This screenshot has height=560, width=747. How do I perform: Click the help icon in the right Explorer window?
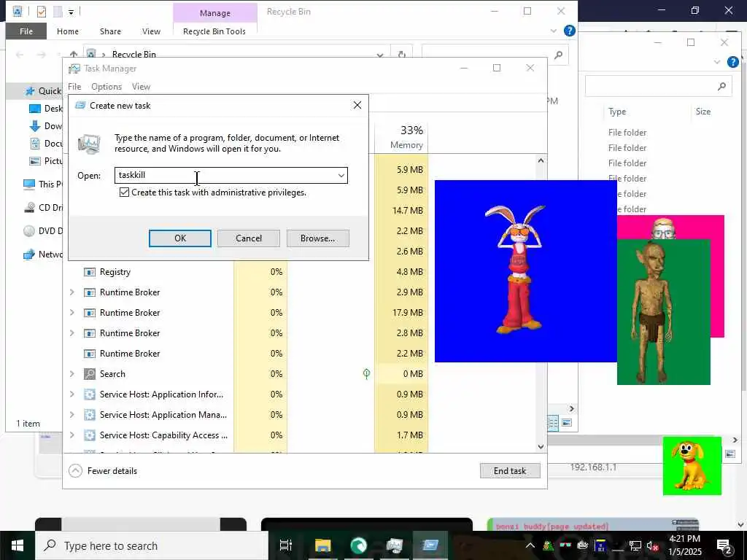[x=733, y=62]
